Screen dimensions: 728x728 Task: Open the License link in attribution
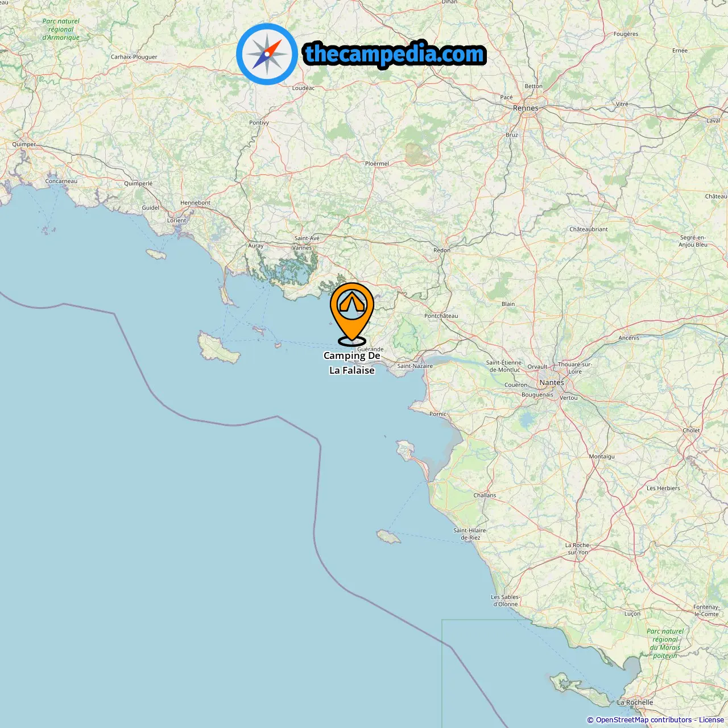tap(711, 720)
